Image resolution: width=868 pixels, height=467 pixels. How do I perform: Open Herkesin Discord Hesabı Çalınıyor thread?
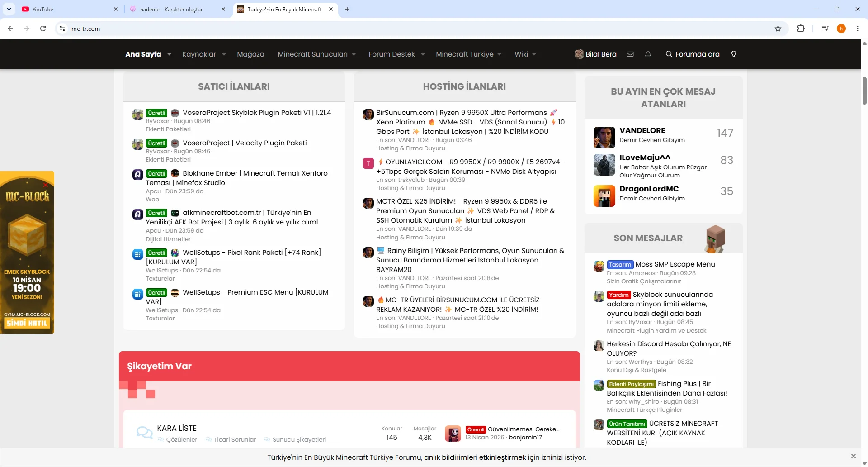pos(669,348)
